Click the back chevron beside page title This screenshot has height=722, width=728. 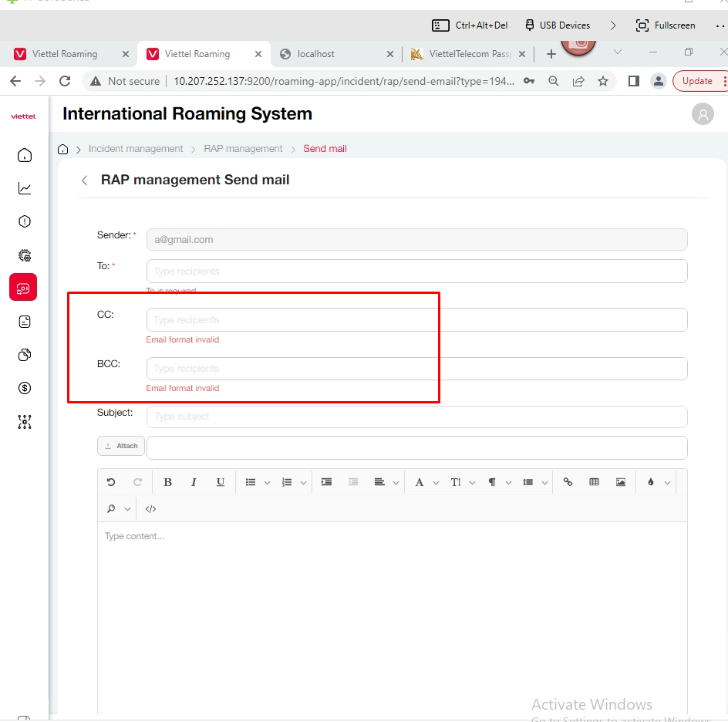coord(85,180)
